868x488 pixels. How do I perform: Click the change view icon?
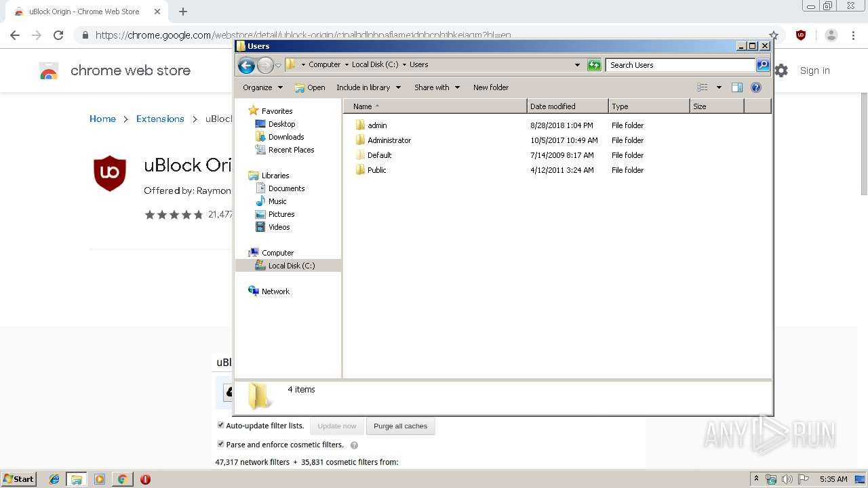click(x=703, y=87)
